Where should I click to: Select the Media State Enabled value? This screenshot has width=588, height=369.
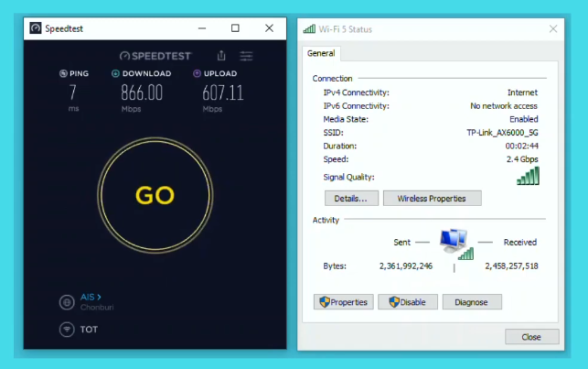coord(523,119)
